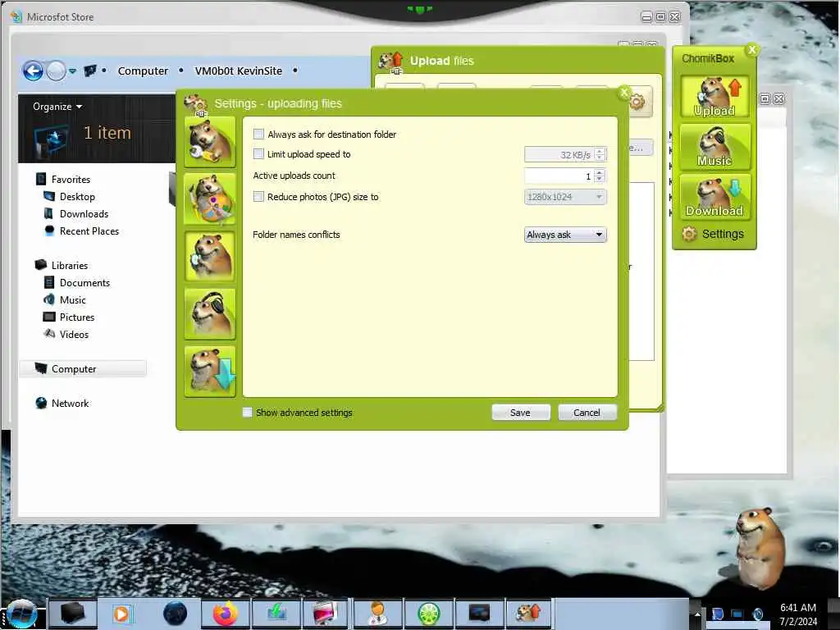The image size is (840, 630).
Task: Click the Active uploads count field
Action: pyautogui.click(x=559, y=176)
